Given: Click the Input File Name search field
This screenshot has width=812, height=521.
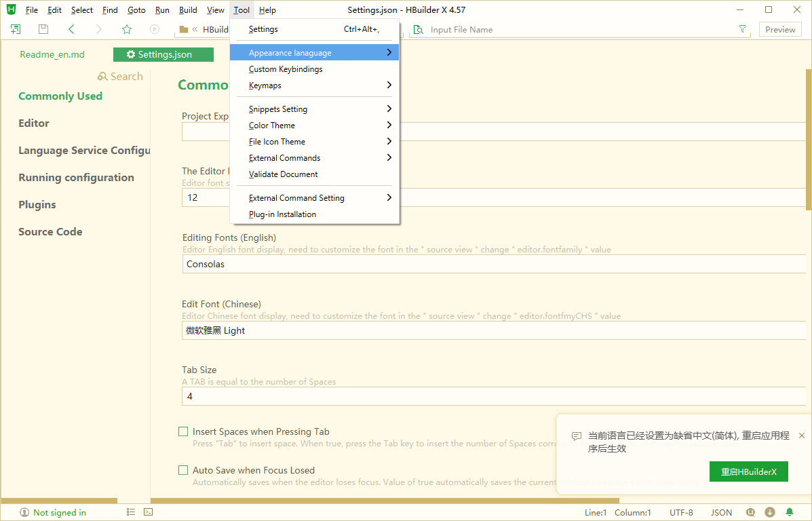Looking at the screenshot, I should [577, 30].
